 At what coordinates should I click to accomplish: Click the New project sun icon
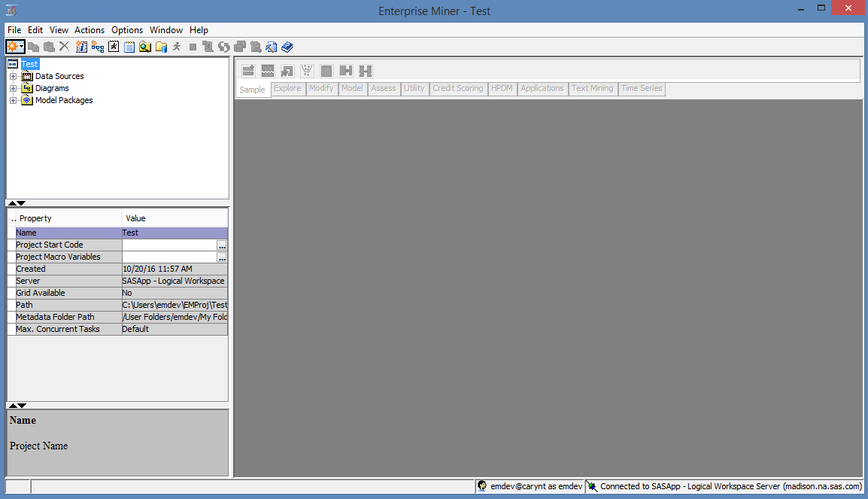[x=13, y=47]
